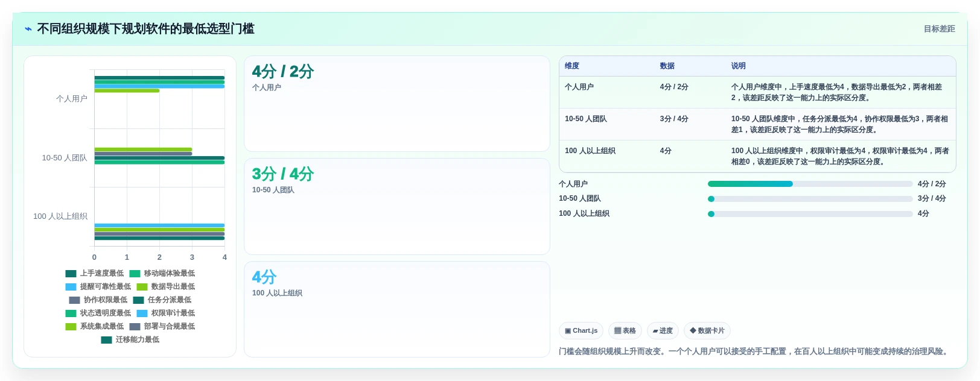Toggle the 任务分派最低 legend item
980x381 pixels.
[162, 300]
